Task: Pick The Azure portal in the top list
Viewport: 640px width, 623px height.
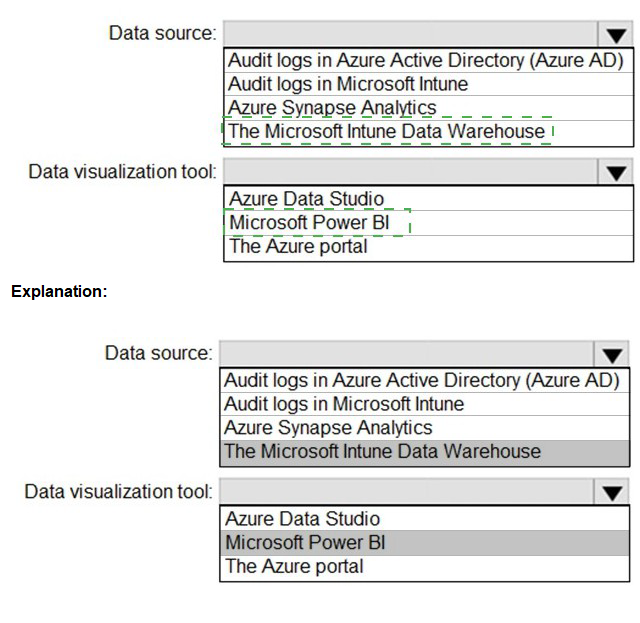Action: click(x=429, y=247)
